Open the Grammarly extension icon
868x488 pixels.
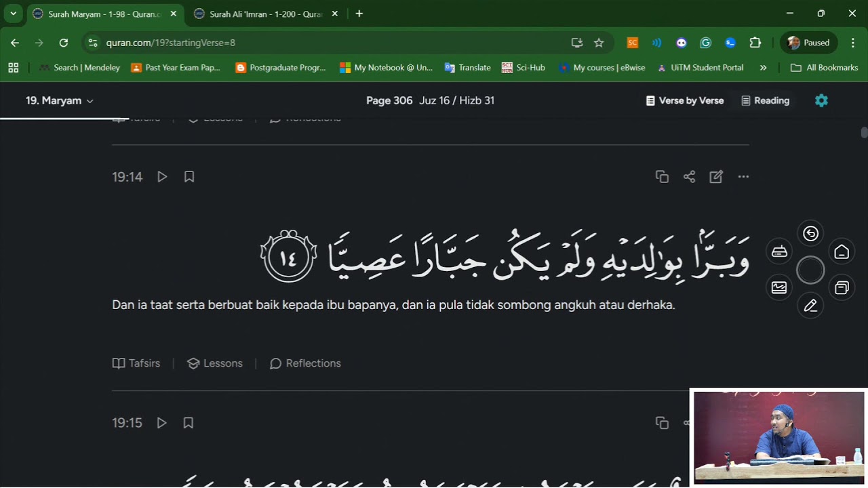706,43
